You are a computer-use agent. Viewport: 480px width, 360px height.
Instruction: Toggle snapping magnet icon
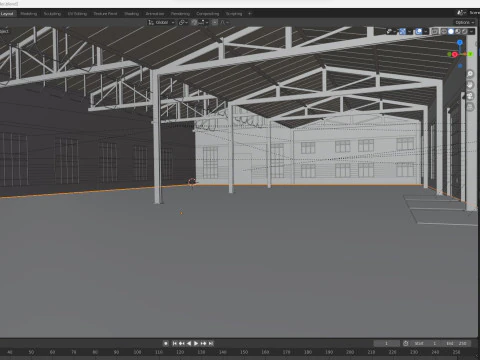point(194,22)
